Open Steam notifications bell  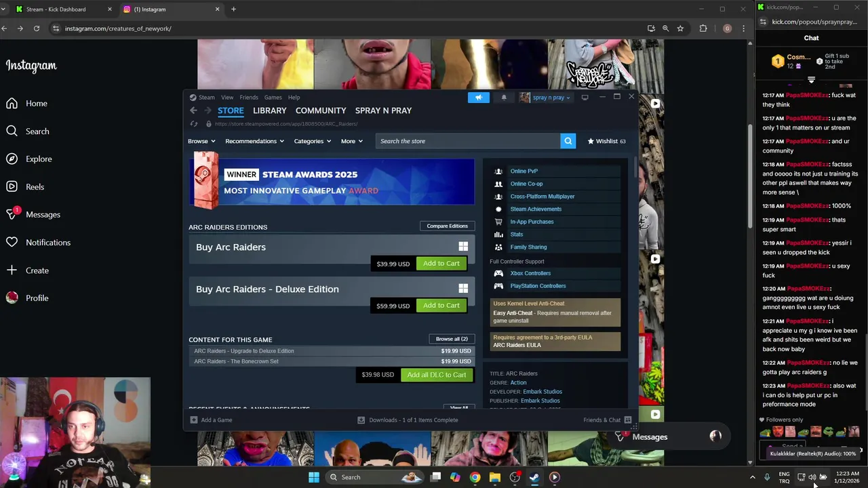[504, 98]
